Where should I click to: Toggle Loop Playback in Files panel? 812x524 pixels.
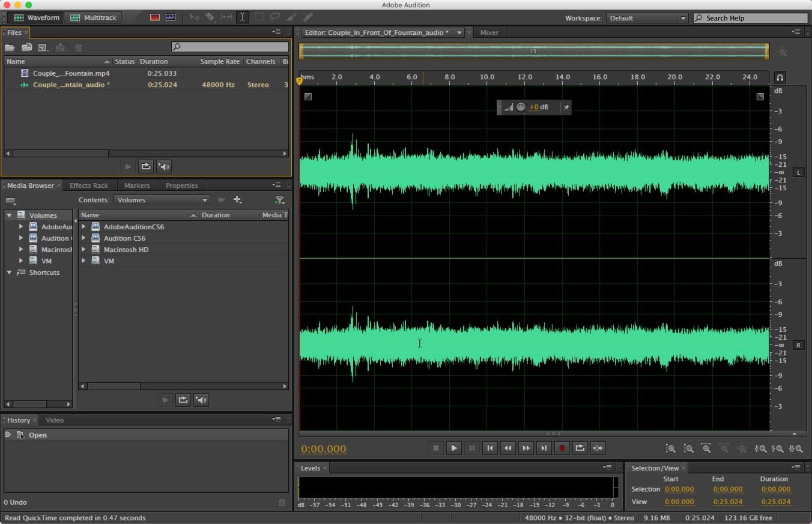(x=145, y=166)
